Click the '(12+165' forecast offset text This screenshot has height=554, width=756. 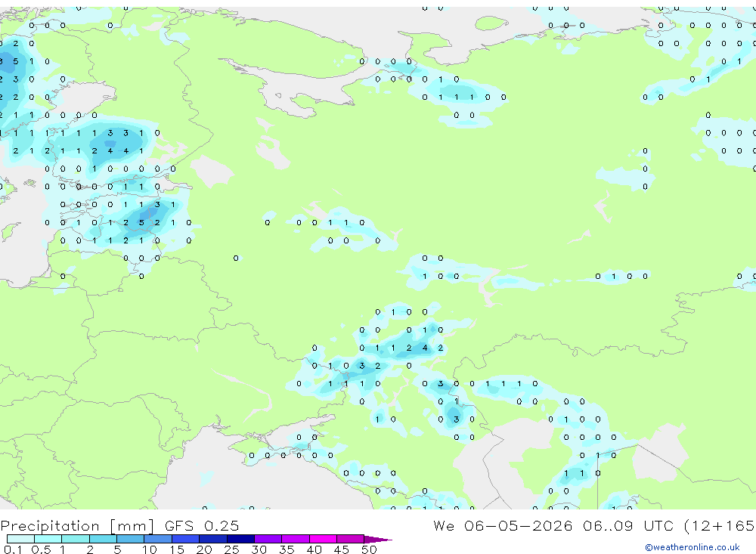click(x=720, y=525)
